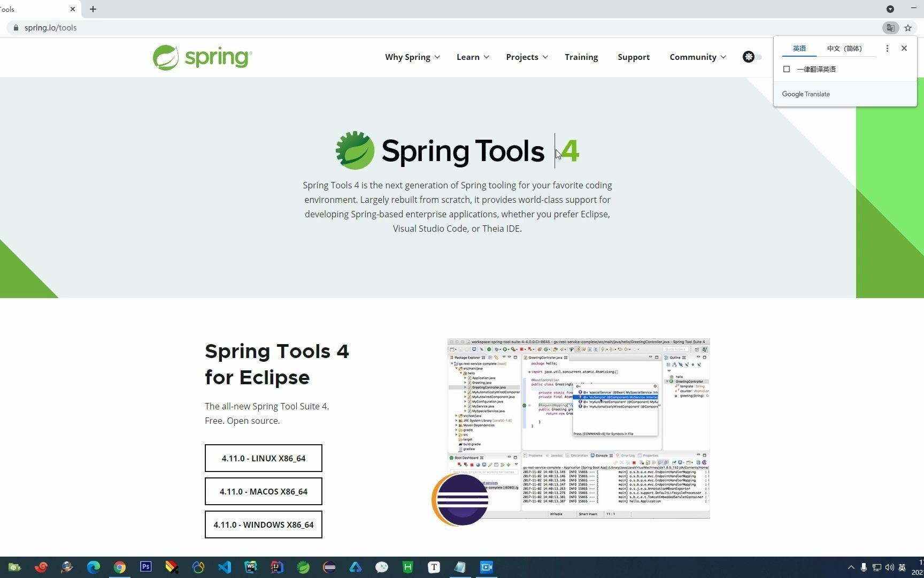Open the Support page
The height and width of the screenshot is (578, 924).
tap(634, 57)
